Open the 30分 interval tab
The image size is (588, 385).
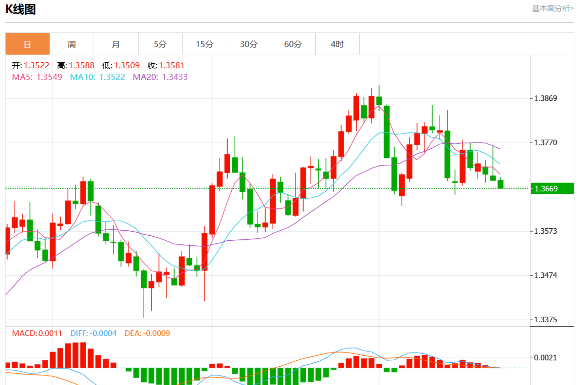248,44
